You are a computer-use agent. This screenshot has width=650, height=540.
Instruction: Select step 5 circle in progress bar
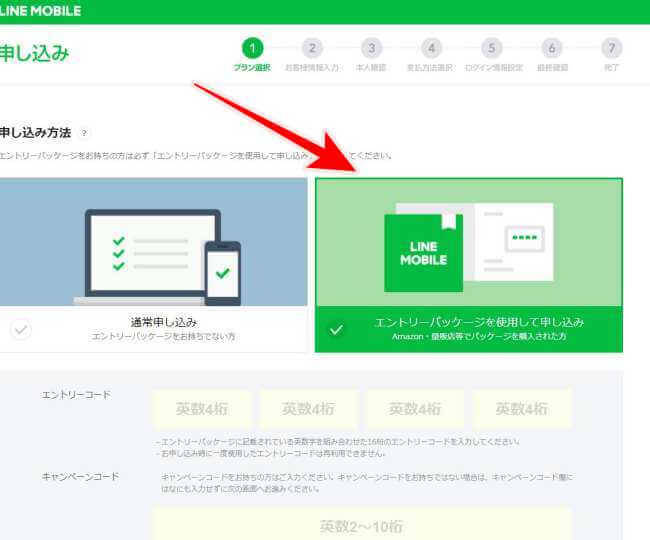(492, 48)
